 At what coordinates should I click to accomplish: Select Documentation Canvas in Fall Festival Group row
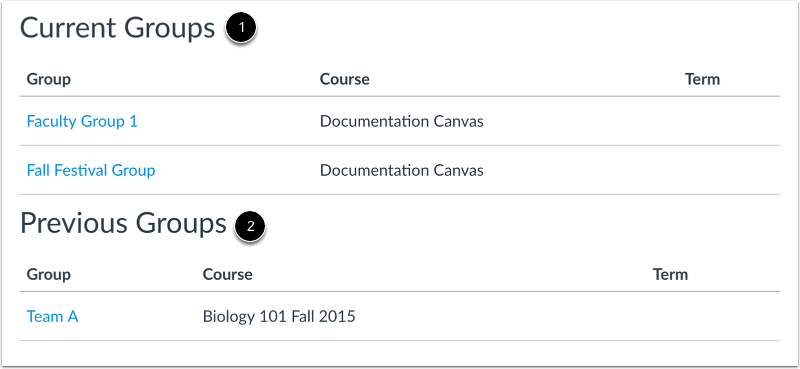[x=402, y=170]
